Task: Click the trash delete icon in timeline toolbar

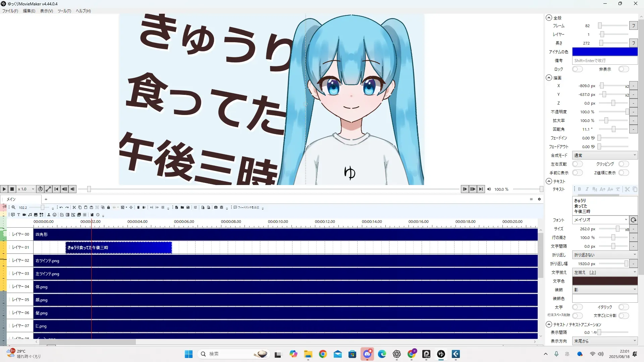Action: point(138,207)
